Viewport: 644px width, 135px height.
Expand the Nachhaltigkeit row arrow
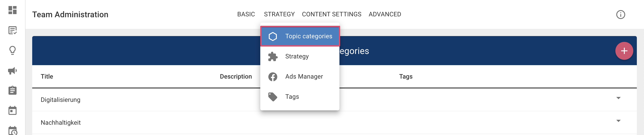pyautogui.click(x=618, y=121)
